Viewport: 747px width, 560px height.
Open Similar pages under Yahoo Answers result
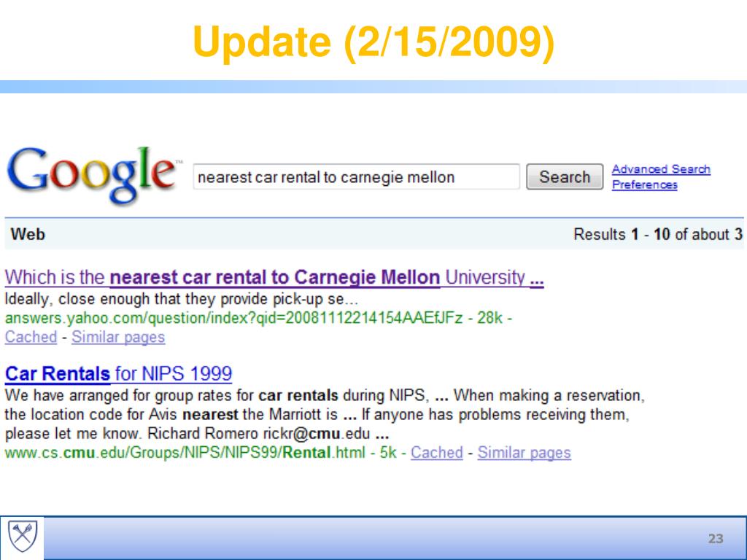coord(118,337)
